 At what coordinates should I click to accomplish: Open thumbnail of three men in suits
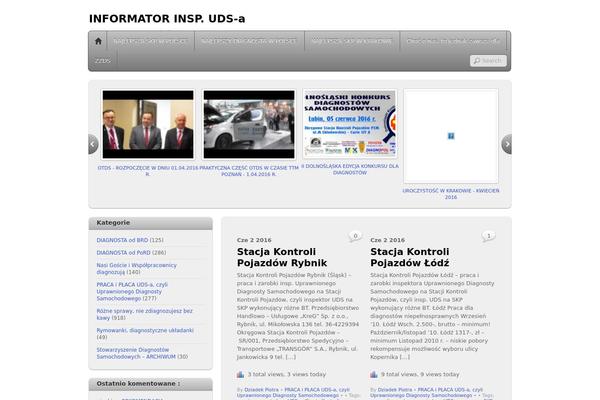(x=148, y=124)
